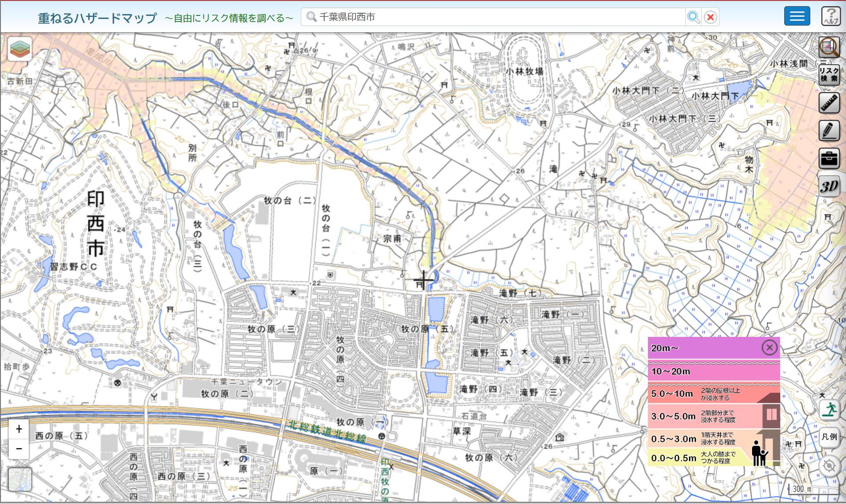Dismiss the flood depth legend panel
Screen dimensions: 846x504
(770, 347)
